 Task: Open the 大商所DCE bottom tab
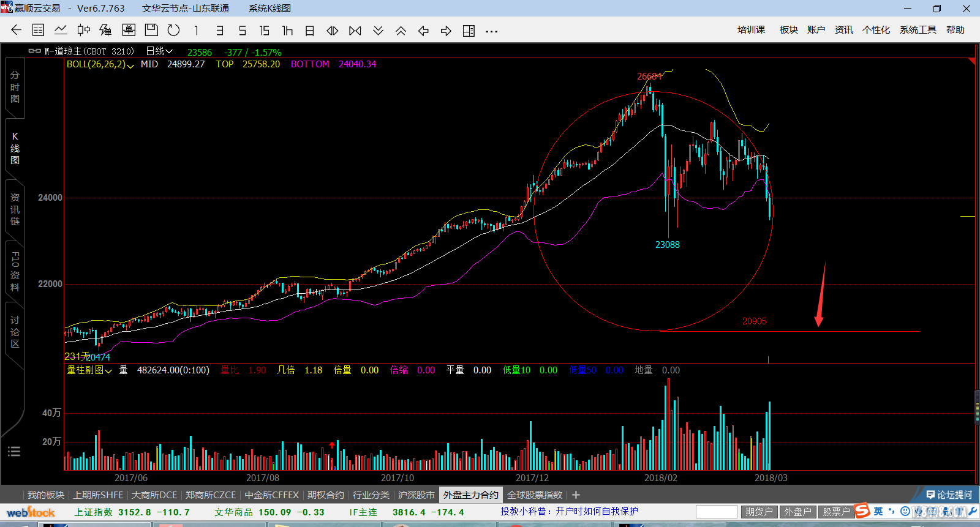tap(154, 495)
